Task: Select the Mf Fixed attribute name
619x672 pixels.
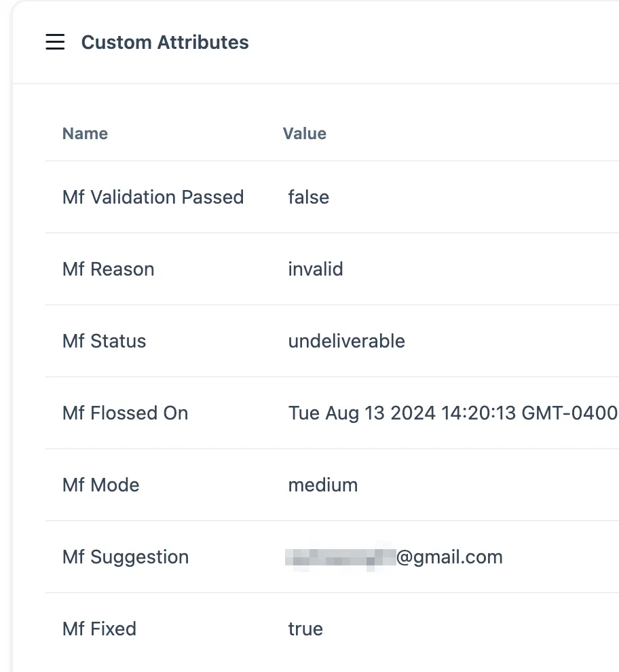Action: point(99,629)
